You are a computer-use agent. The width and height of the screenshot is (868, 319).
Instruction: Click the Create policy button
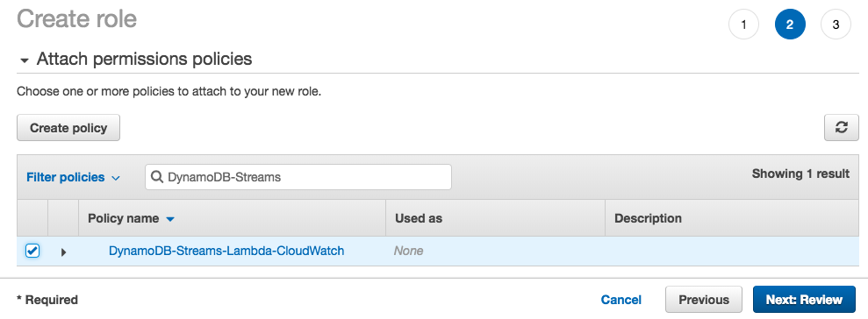68,128
